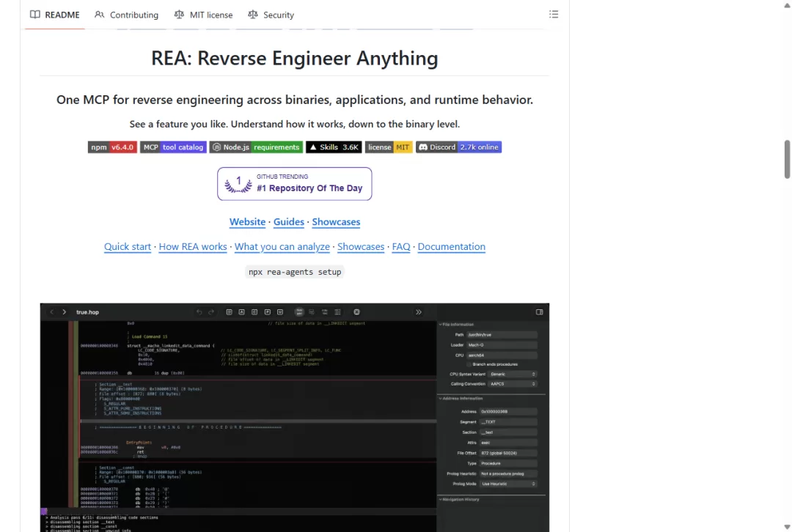
Task: Click the scrollbar down arrow
Action: tap(787, 528)
